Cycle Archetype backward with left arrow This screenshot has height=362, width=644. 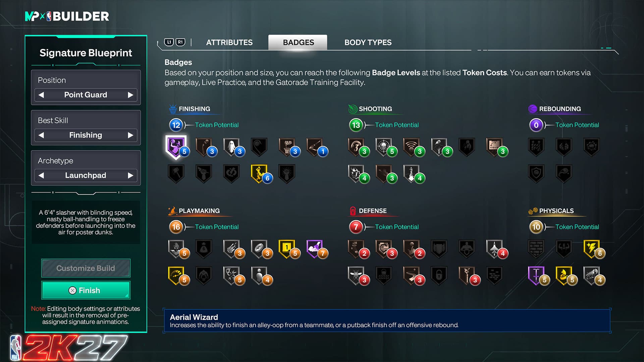click(41, 176)
